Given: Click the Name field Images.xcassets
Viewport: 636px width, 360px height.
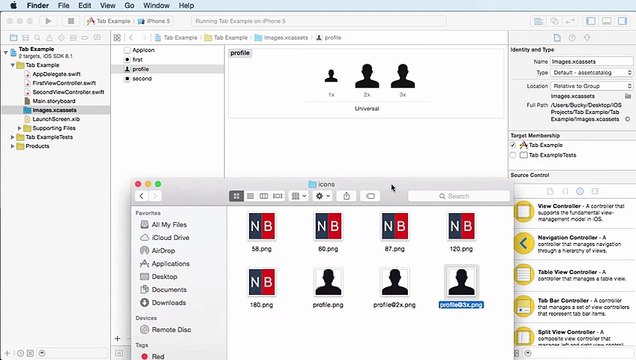Looking at the screenshot, I should click(x=591, y=62).
